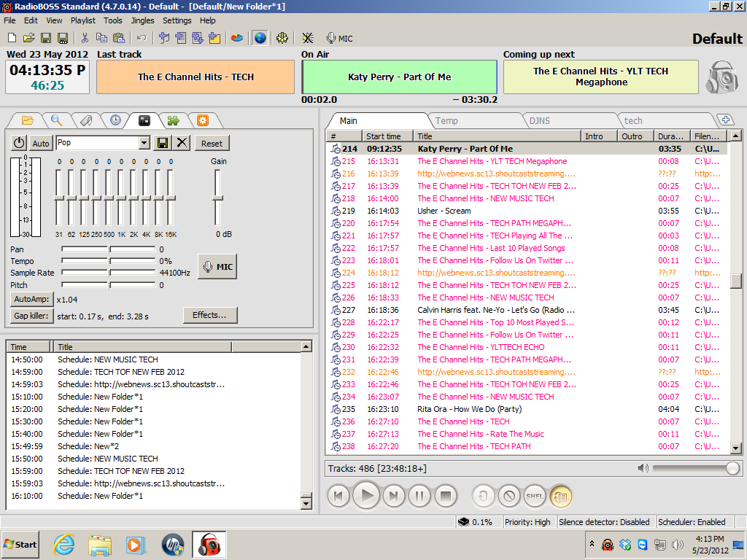747x560 pixels.
Task: Click the Gap killer button
Action: (x=31, y=316)
